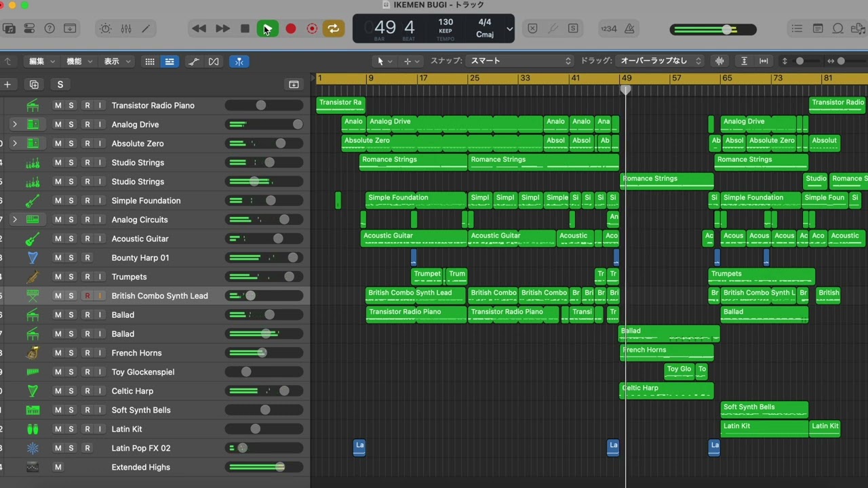Screen dimensions: 868x488
Task: Open the Editors with the pencil icon
Action: (x=146, y=28)
